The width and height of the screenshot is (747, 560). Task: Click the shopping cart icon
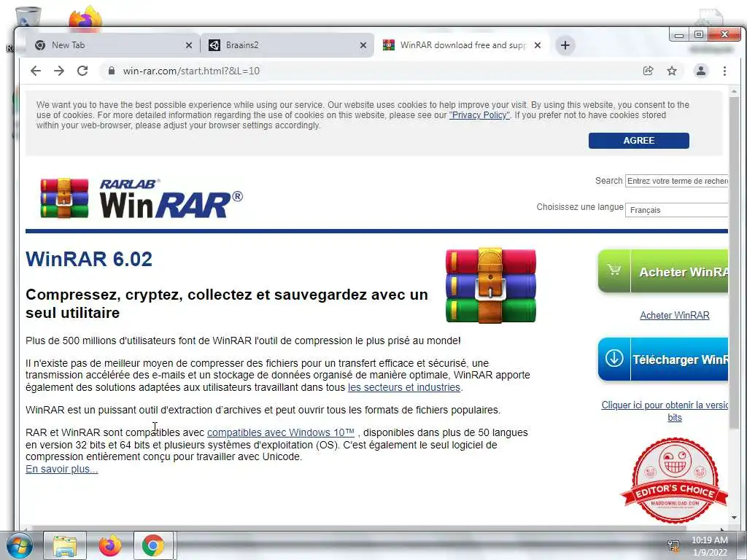pyautogui.click(x=614, y=270)
